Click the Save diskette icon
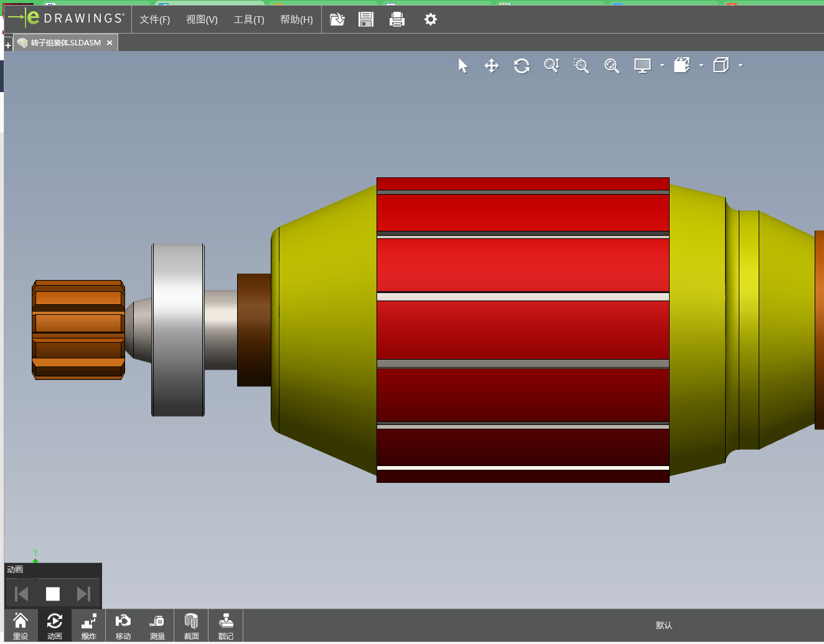Viewport: 824px width, 644px height. [x=366, y=19]
